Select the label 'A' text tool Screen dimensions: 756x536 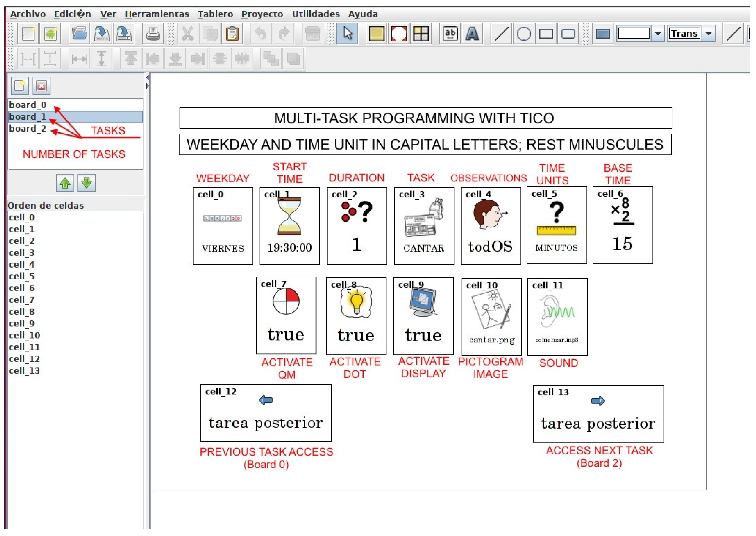pyautogui.click(x=472, y=34)
